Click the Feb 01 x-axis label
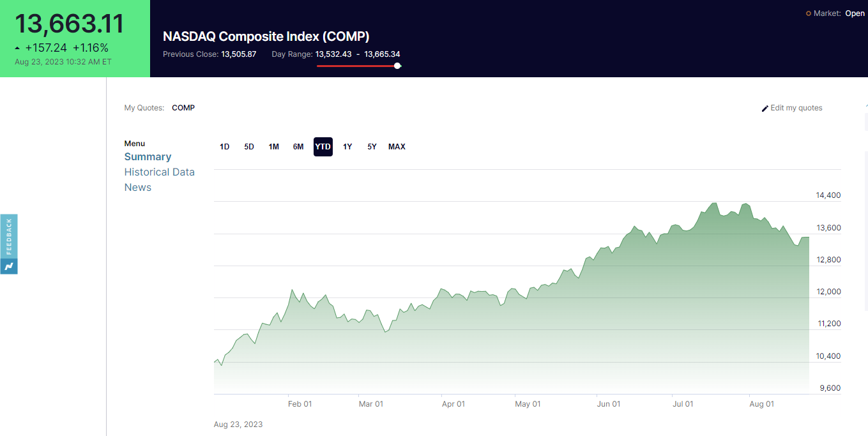 [300, 404]
